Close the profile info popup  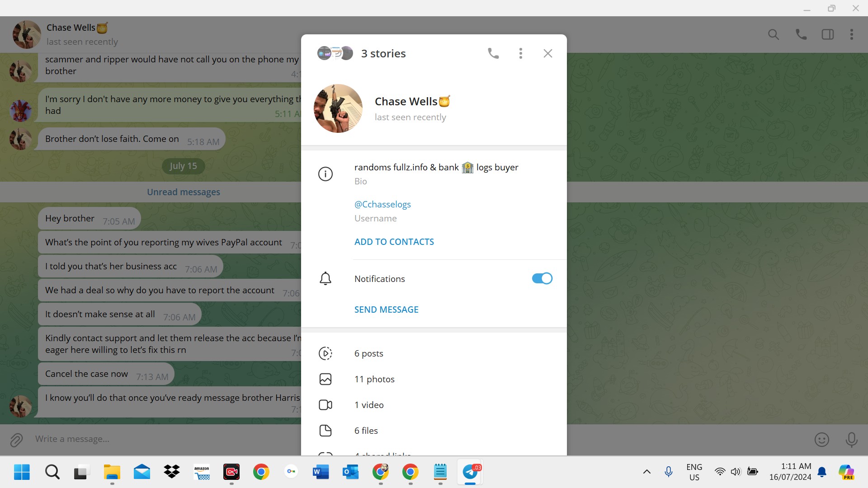pyautogui.click(x=547, y=53)
